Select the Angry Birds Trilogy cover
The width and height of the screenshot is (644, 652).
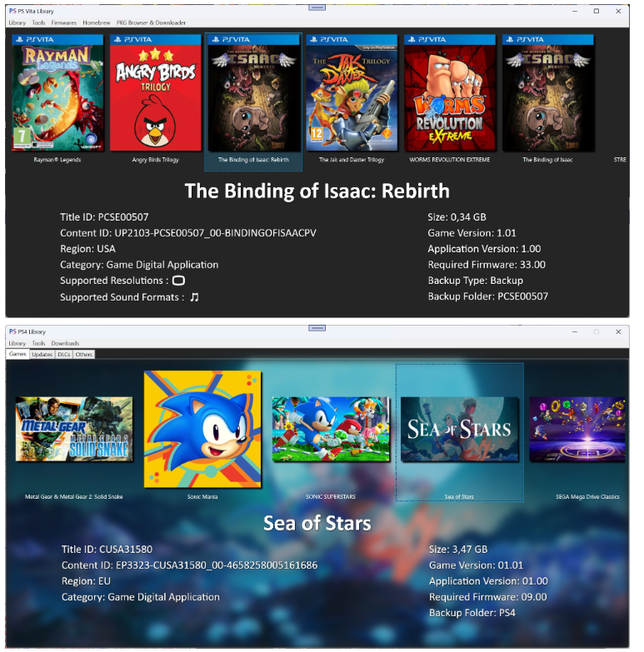(x=156, y=93)
